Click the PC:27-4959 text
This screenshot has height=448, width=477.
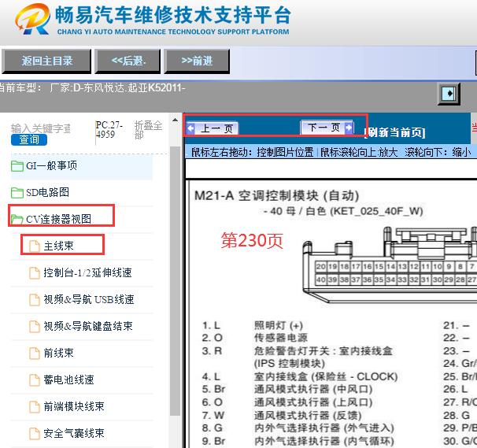[109, 130]
